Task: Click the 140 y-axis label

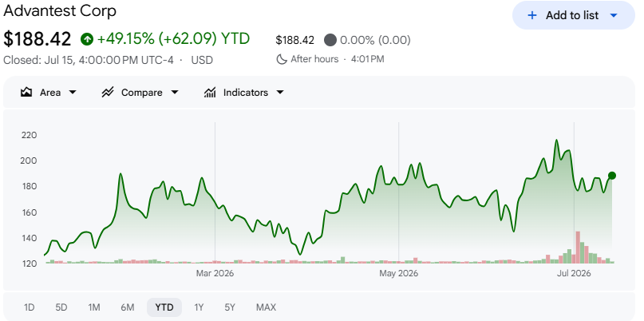Action: (30, 238)
